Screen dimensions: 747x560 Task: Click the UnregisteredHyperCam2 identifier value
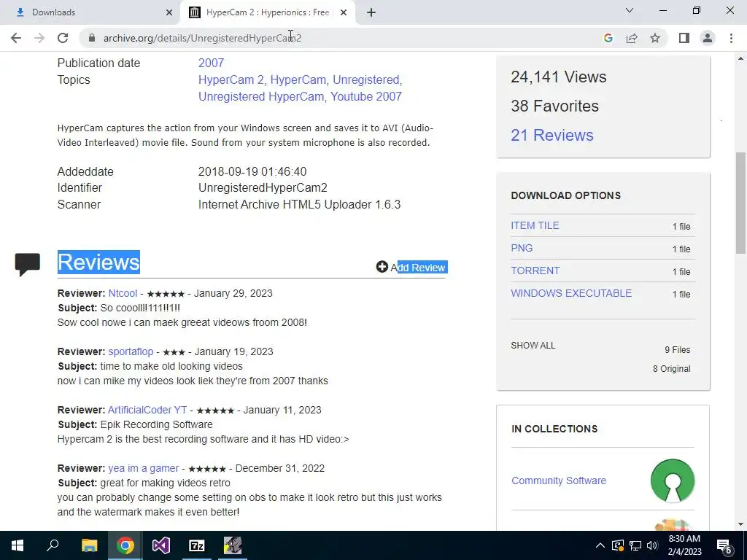click(263, 187)
